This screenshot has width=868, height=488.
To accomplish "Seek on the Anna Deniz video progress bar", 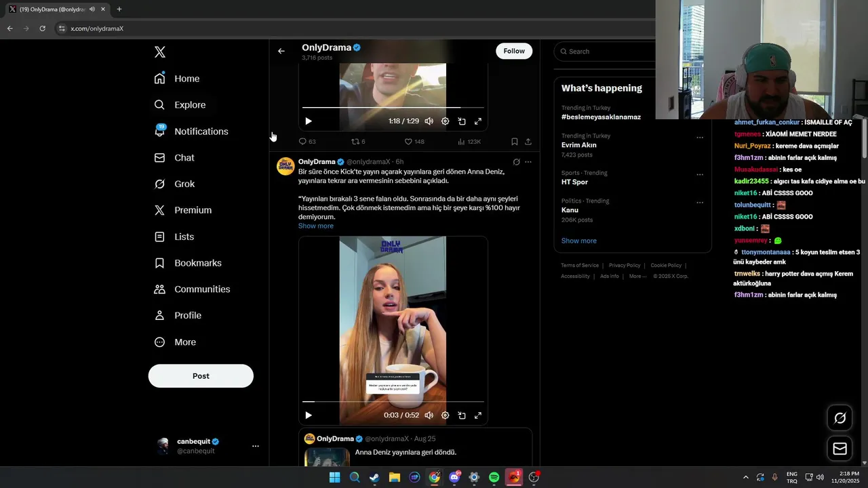I will pos(393,402).
